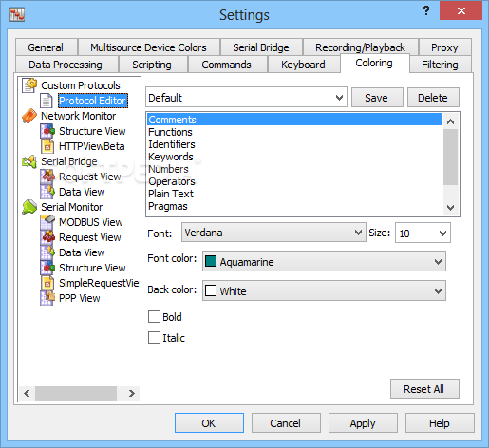Open the Size dropdown showing 10
The image size is (489, 448).
[x=423, y=233]
